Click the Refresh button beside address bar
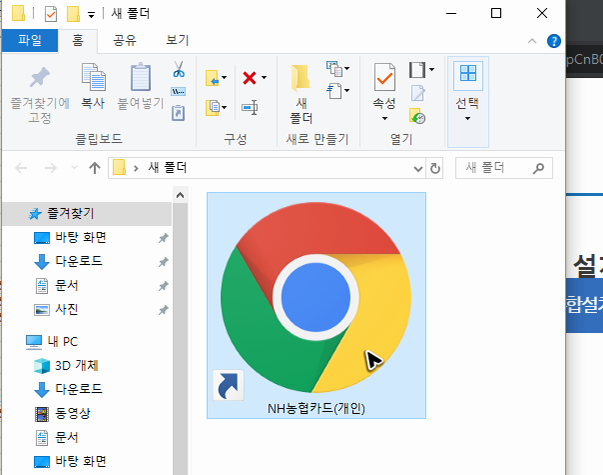 pyautogui.click(x=435, y=168)
